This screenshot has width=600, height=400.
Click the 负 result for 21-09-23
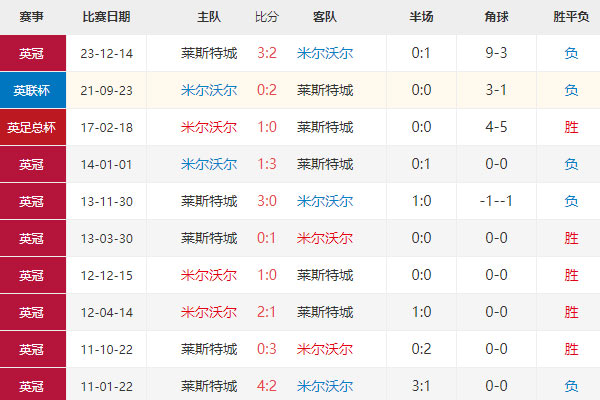(571, 90)
